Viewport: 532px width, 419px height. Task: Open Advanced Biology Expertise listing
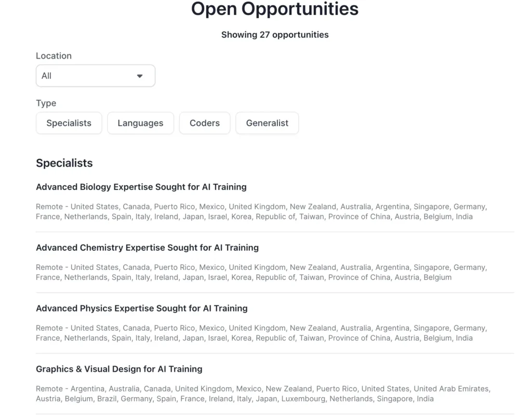[x=141, y=187]
